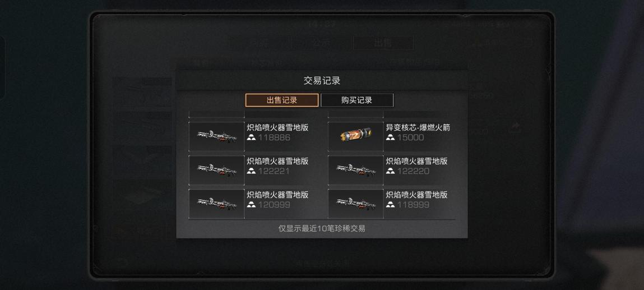Click the 15000 price value

pyautogui.click(x=410, y=137)
